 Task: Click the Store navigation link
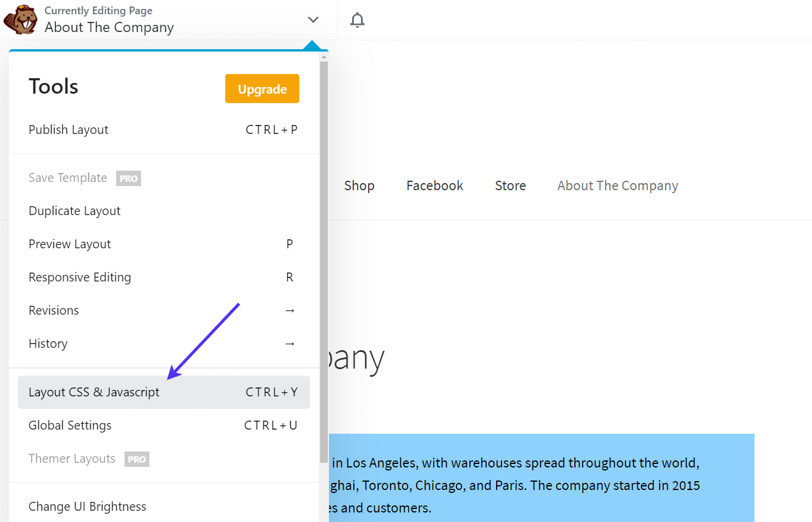tap(510, 186)
